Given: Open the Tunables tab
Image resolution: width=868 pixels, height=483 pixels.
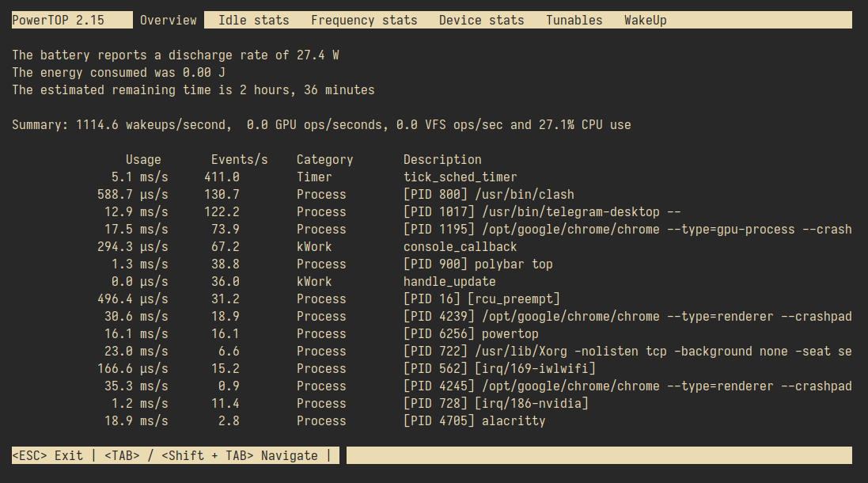Looking at the screenshot, I should coord(574,20).
